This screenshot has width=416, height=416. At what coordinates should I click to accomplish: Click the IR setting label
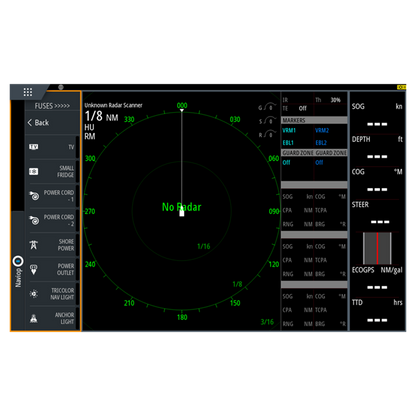(x=285, y=100)
